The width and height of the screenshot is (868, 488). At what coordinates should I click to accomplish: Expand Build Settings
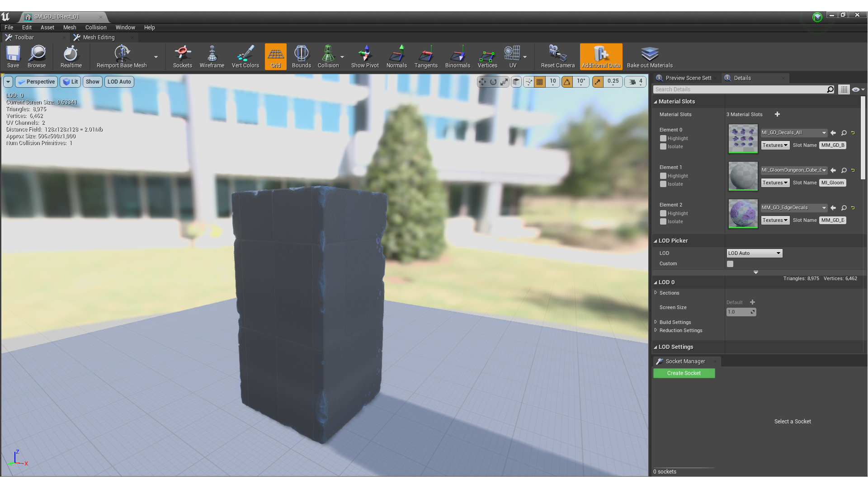[656, 322]
